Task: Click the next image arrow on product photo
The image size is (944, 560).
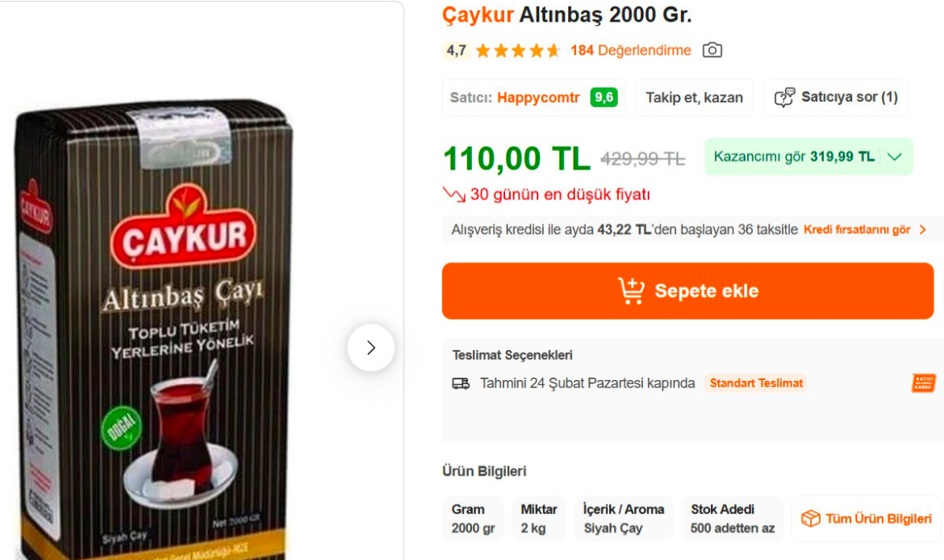Action: [371, 348]
